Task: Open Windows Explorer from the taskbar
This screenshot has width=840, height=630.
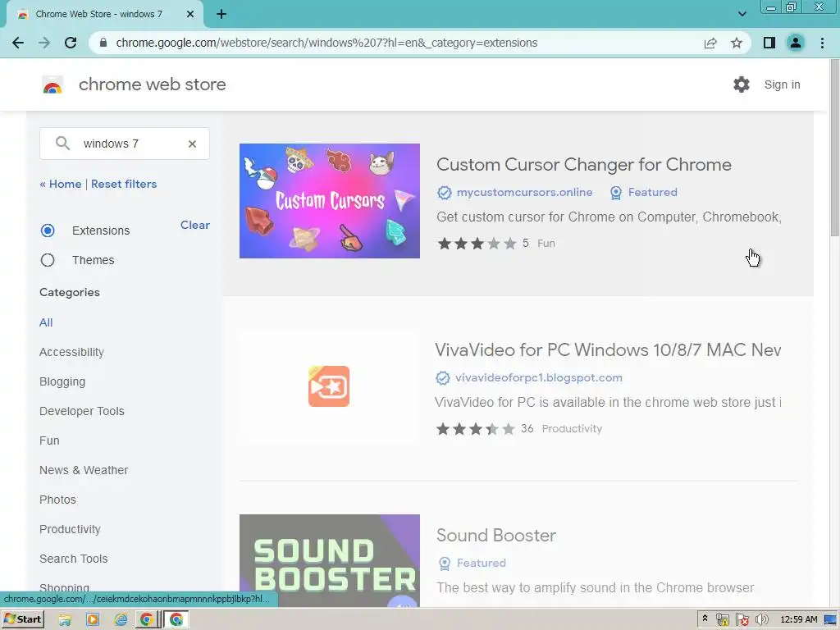Action: 65,620
